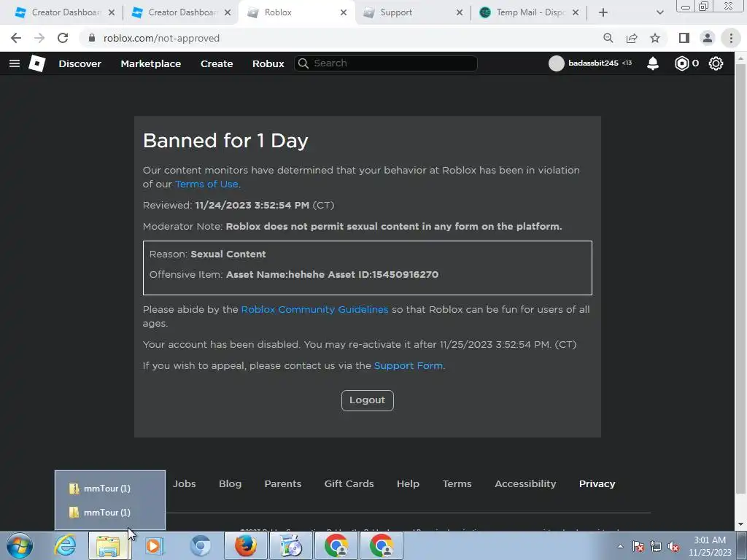Open the Create menu item
This screenshot has width=747, height=560.
coord(216,64)
